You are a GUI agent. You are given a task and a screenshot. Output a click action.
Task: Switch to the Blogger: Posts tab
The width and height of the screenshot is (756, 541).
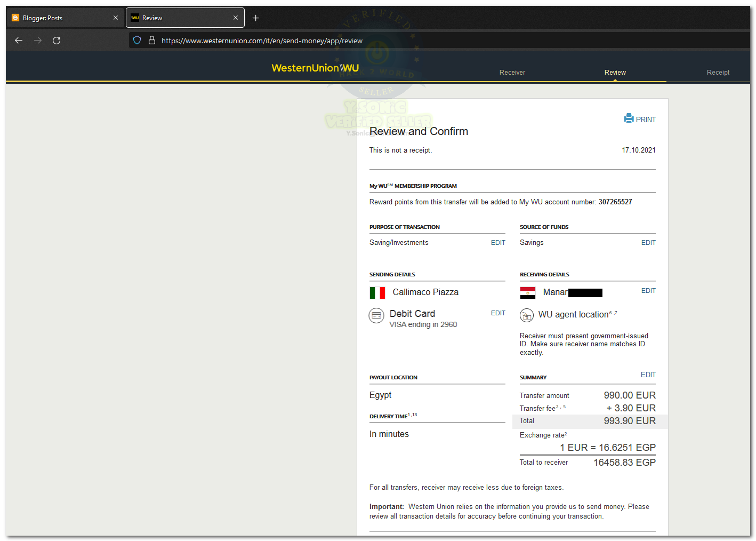pyautogui.click(x=65, y=18)
